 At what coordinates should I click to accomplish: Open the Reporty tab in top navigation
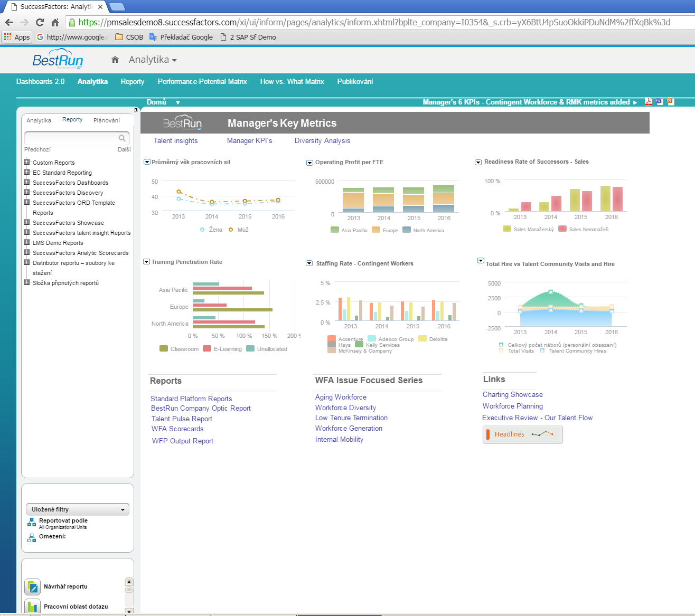(x=133, y=81)
